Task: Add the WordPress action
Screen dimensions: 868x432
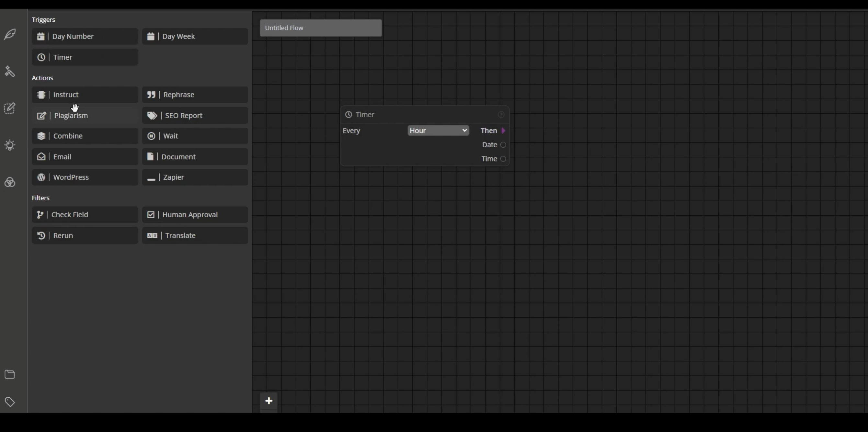Action: click(85, 177)
